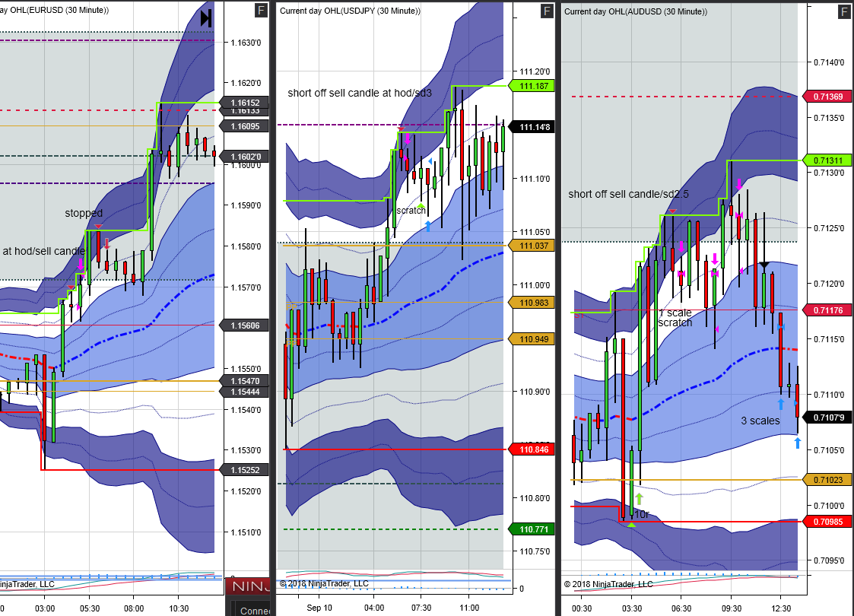
Task: Click the 'Current day OHL(AUDUSD (30 Minute))' title
Action: click(636, 11)
